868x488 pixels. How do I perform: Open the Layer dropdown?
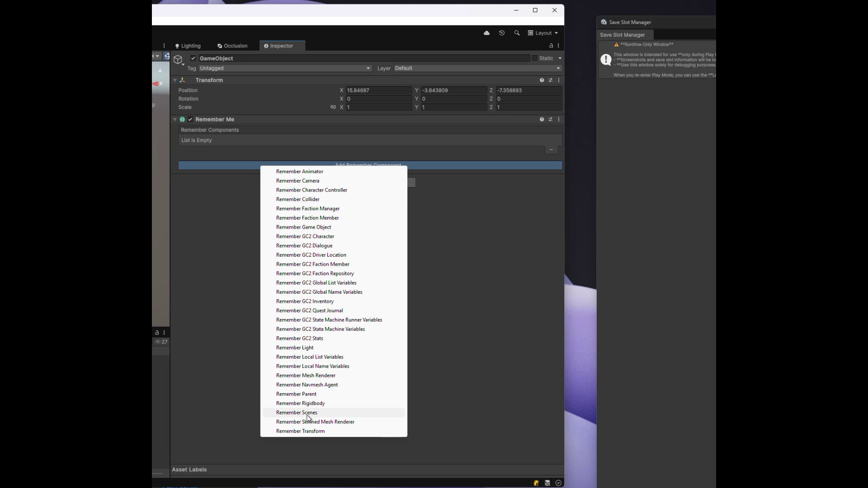tap(477, 68)
